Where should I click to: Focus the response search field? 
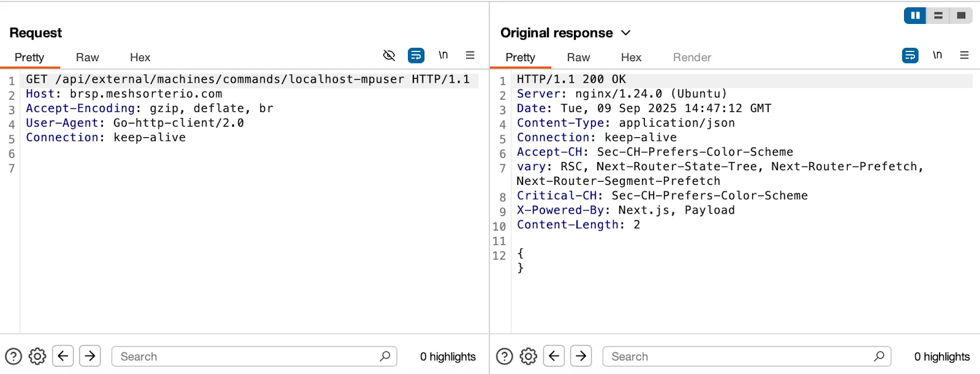click(747, 356)
